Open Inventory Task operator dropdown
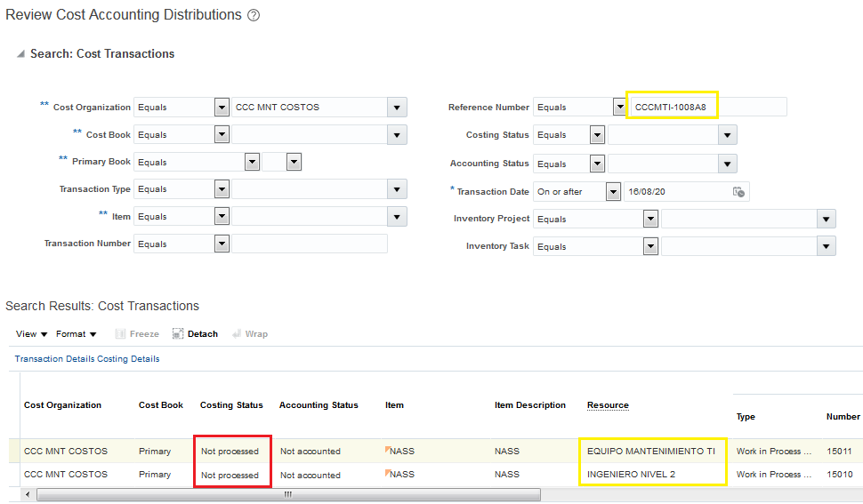 point(650,246)
